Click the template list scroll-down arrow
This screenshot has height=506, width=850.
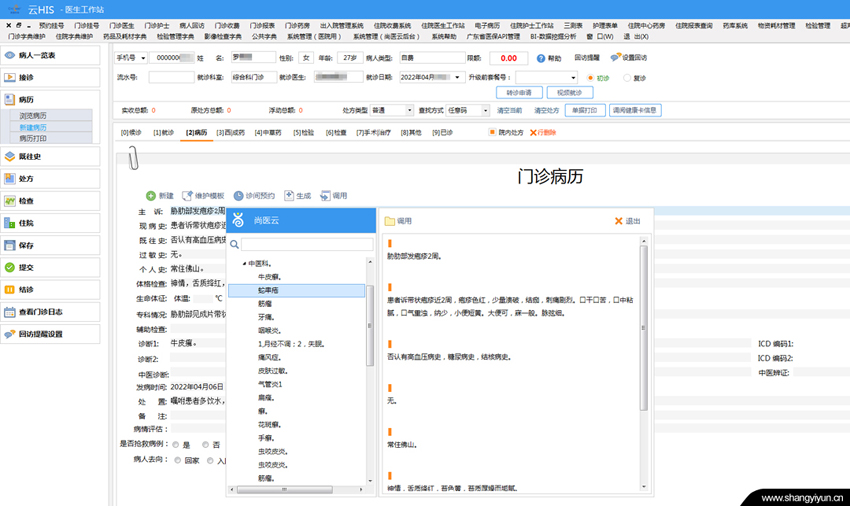[x=370, y=481]
